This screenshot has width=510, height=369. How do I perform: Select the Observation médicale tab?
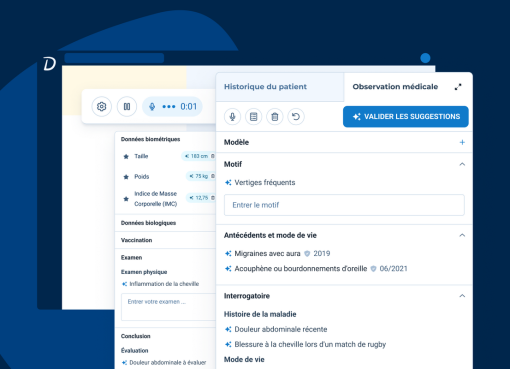pos(395,87)
